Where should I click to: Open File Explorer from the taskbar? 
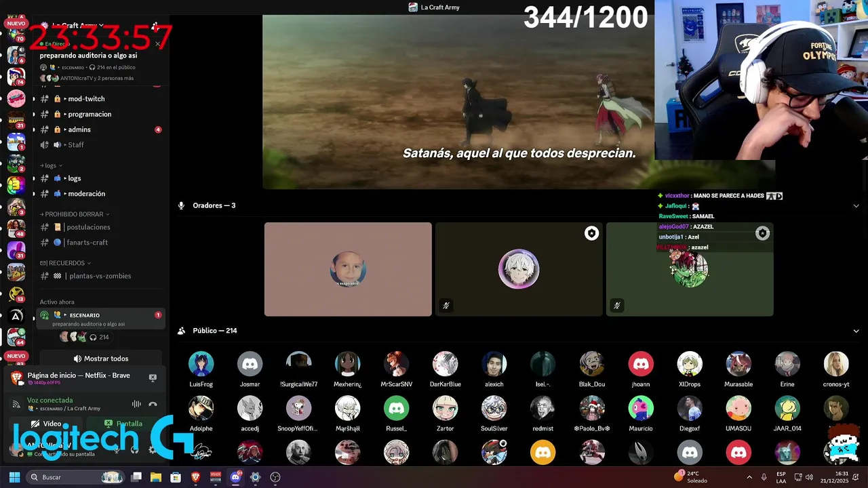[x=155, y=477]
